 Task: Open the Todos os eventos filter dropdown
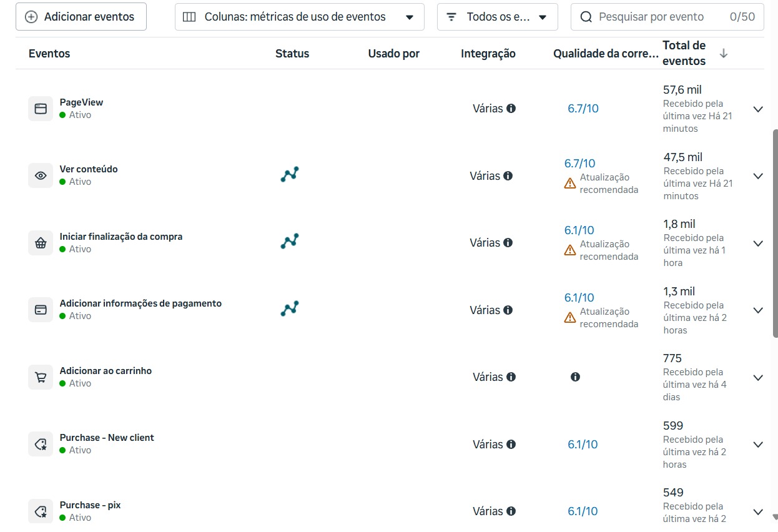pyautogui.click(x=498, y=17)
